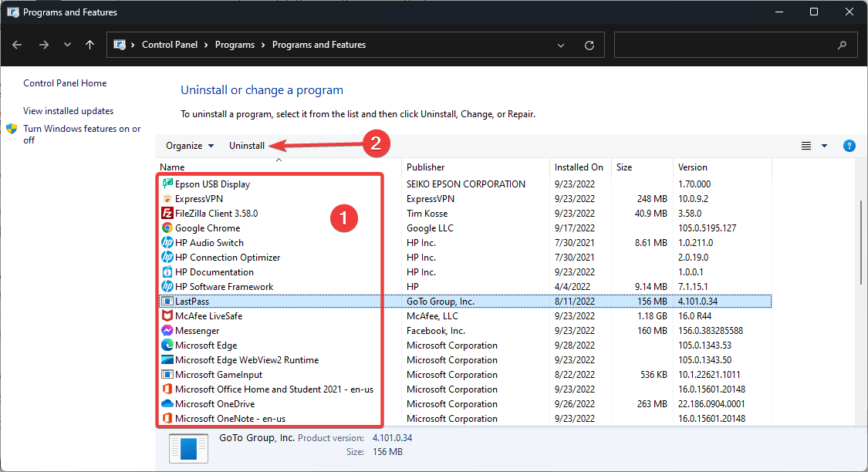Click the Edge WebView2 Runtime icon
The image size is (868, 472).
pos(167,359)
